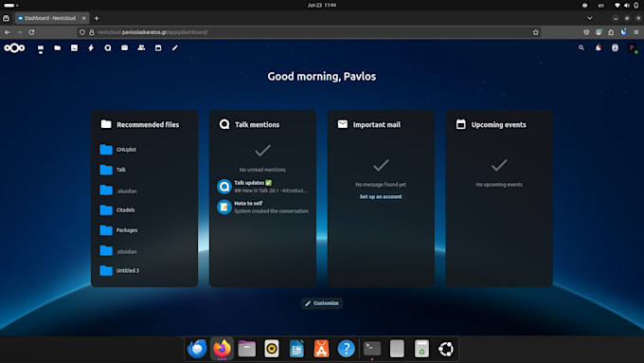Open App Center from the dock
Screen dimensions: 644x363
(321, 349)
